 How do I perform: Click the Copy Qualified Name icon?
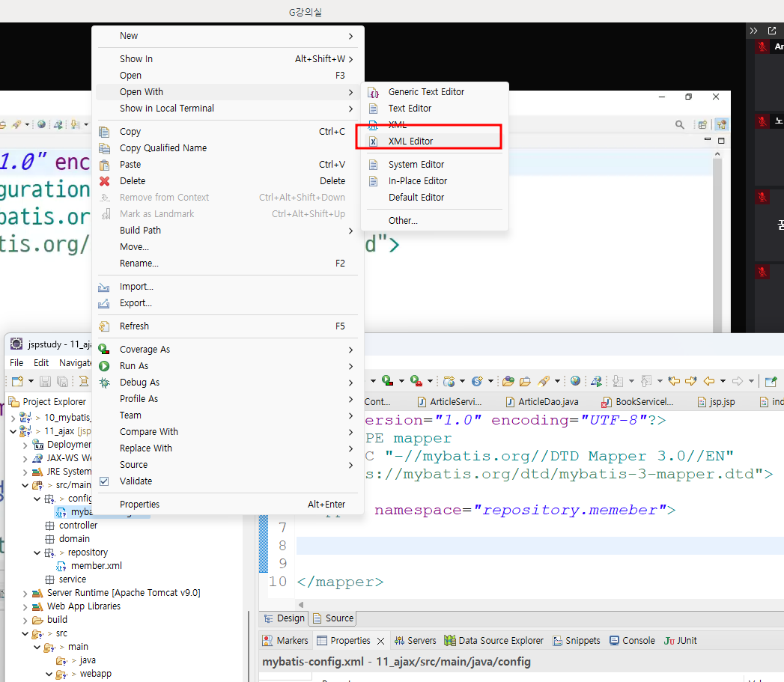tap(104, 148)
